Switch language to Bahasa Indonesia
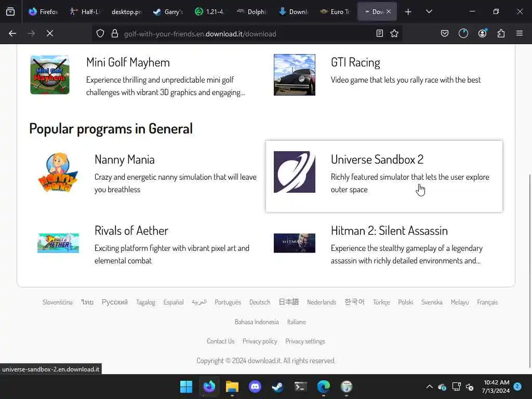 click(257, 322)
